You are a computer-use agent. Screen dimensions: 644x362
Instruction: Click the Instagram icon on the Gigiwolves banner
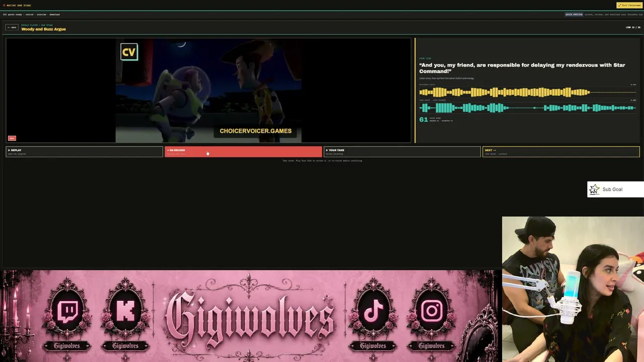(431, 312)
